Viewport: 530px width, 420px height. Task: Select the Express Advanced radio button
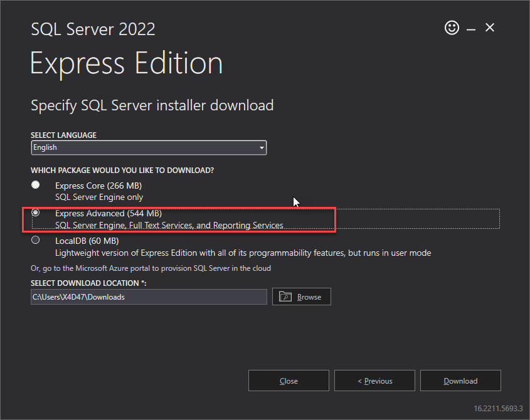(36, 213)
